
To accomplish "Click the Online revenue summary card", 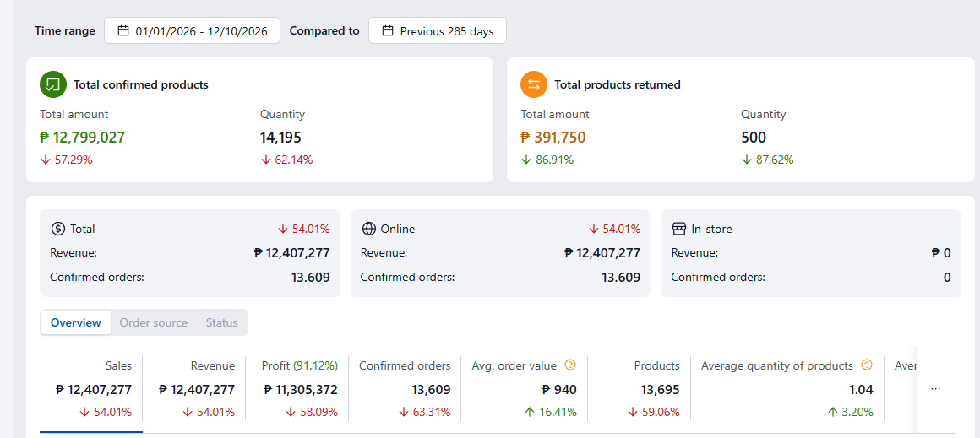I will tap(501, 252).
